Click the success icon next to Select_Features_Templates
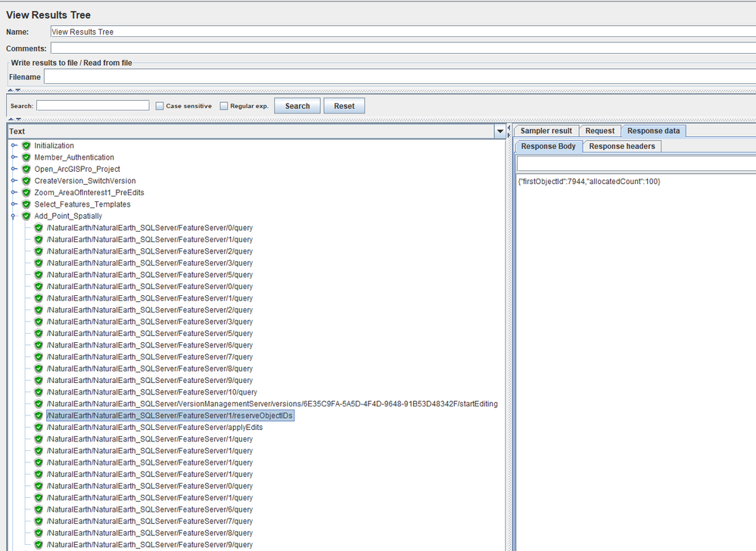 [x=26, y=204]
